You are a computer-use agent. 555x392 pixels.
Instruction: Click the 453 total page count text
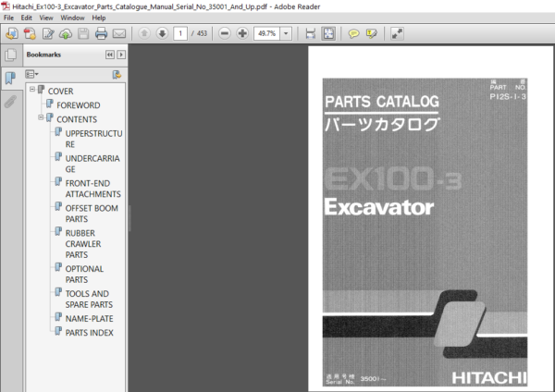tap(202, 33)
